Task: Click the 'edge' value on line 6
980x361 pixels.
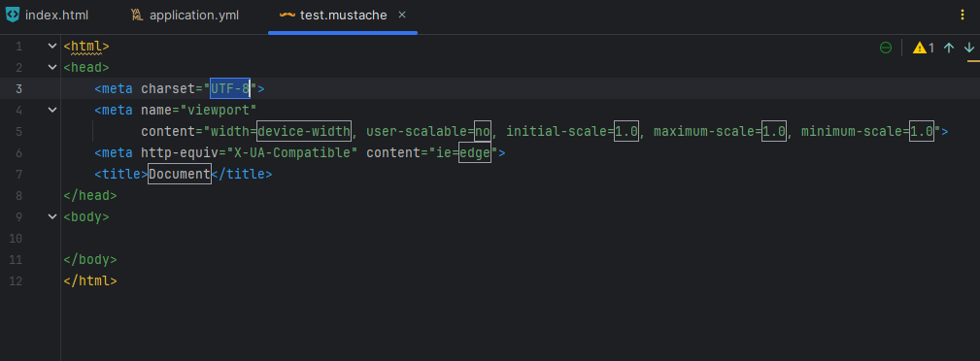Action: click(x=475, y=152)
